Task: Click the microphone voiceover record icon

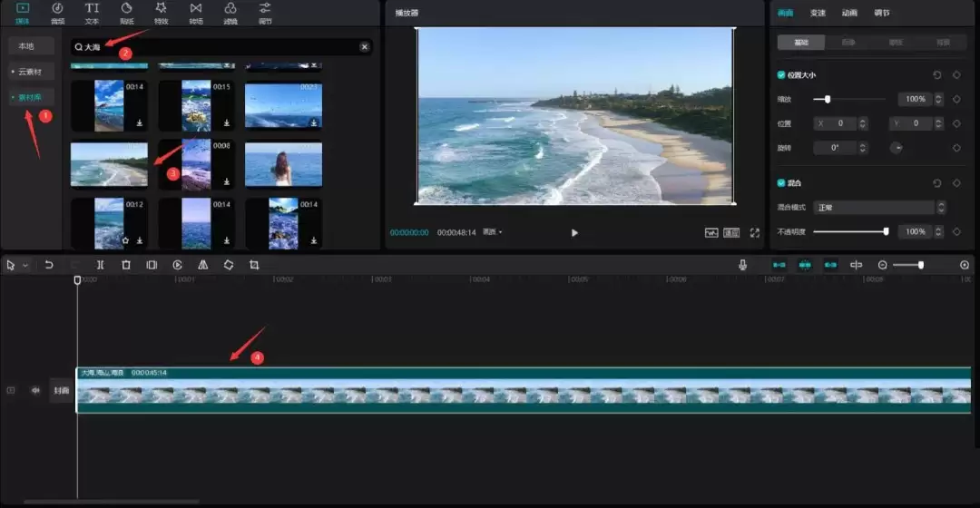Action: point(743,265)
